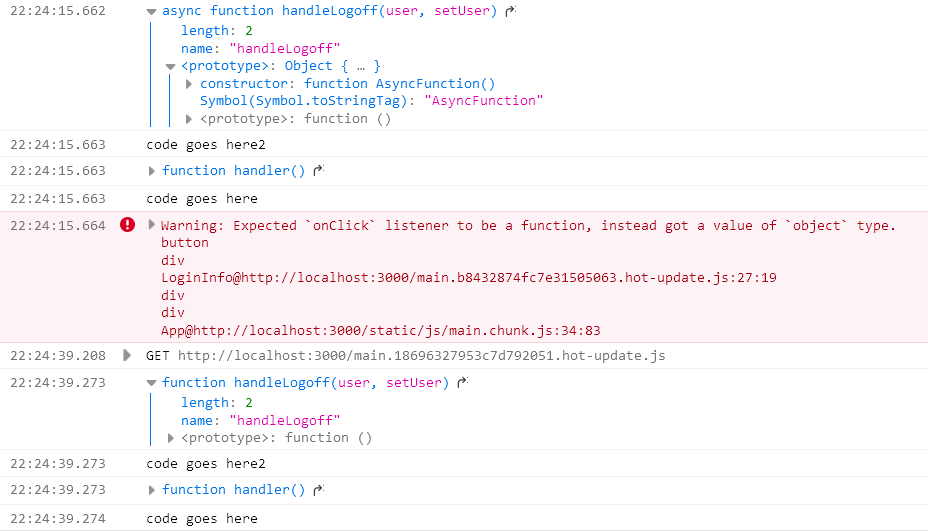Collapse the <prototype>: Object { … } node
This screenshot has width=928, height=531.
pyautogui.click(x=170, y=66)
